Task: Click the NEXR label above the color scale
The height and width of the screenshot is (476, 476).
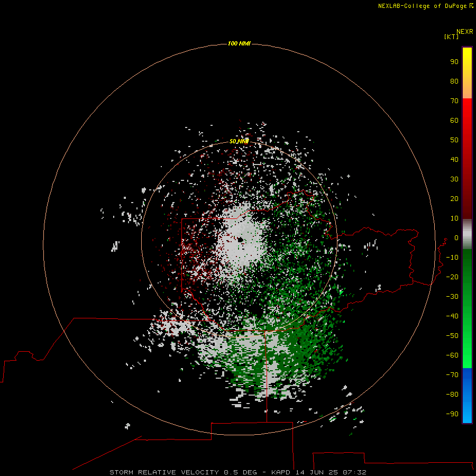Action: 464,32
